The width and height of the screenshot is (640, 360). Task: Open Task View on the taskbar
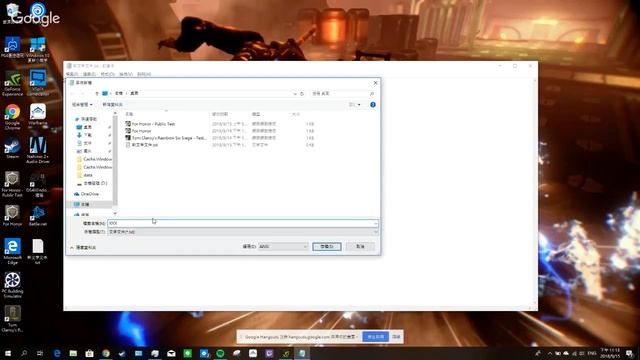tap(40, 353)
